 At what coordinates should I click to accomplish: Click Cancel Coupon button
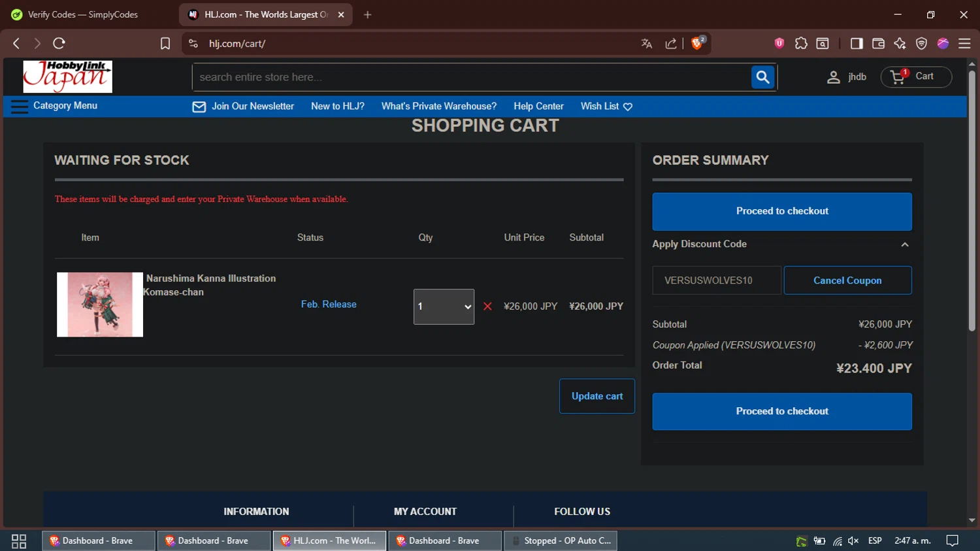[847, 280]
